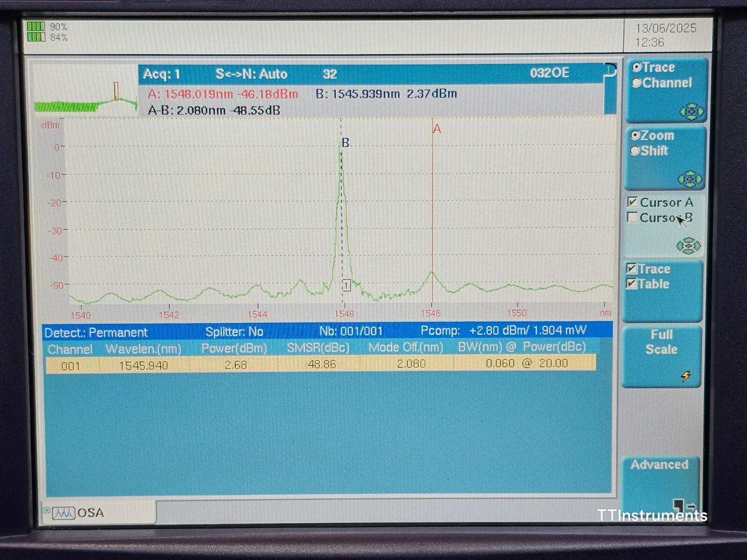This screenshot has height=560, width=747.
Task: Toggle the Cursor A checkbox
Action: pos(633,202)
